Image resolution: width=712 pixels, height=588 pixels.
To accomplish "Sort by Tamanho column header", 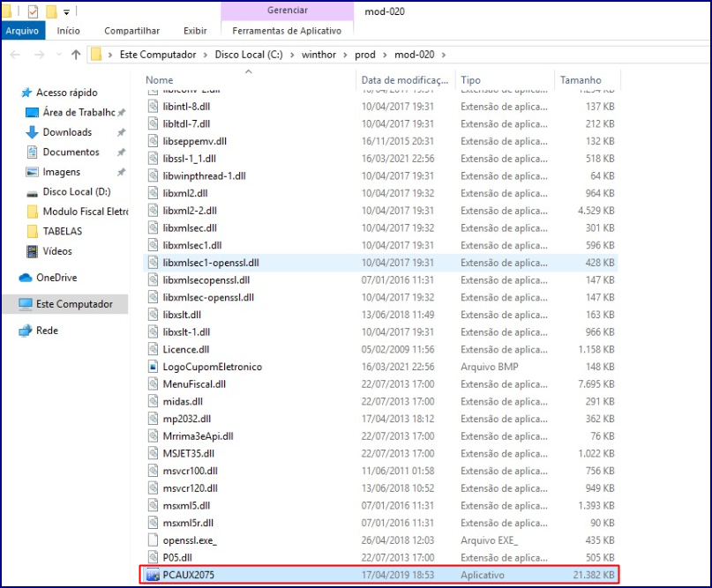I will tap(581, 80).
